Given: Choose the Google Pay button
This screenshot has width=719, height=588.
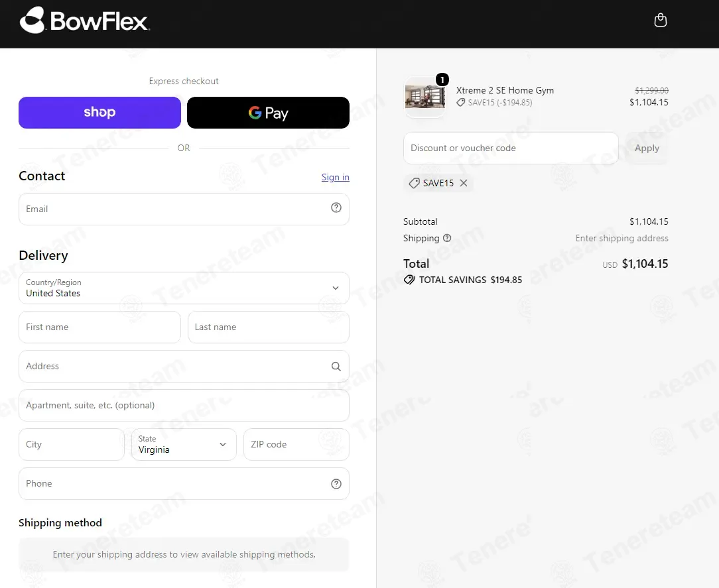Looking at the screenshot, I should click(x=268, y=112).
